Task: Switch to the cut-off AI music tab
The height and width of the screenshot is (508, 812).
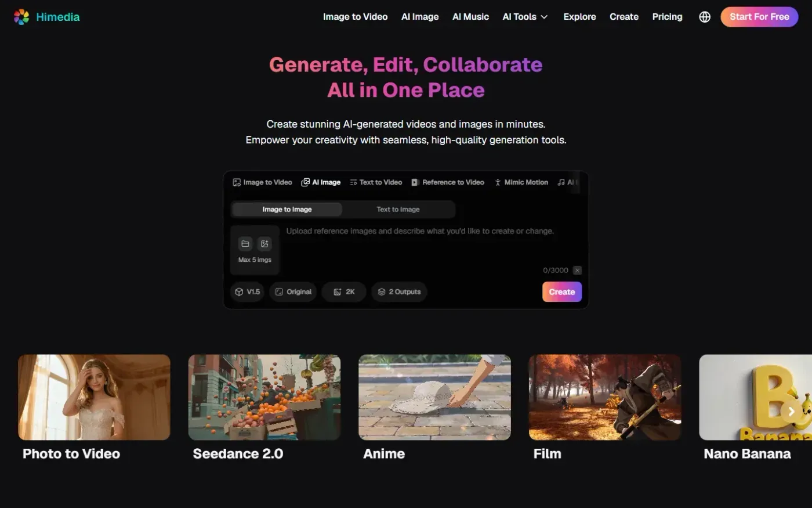Action: click(568, 182)
